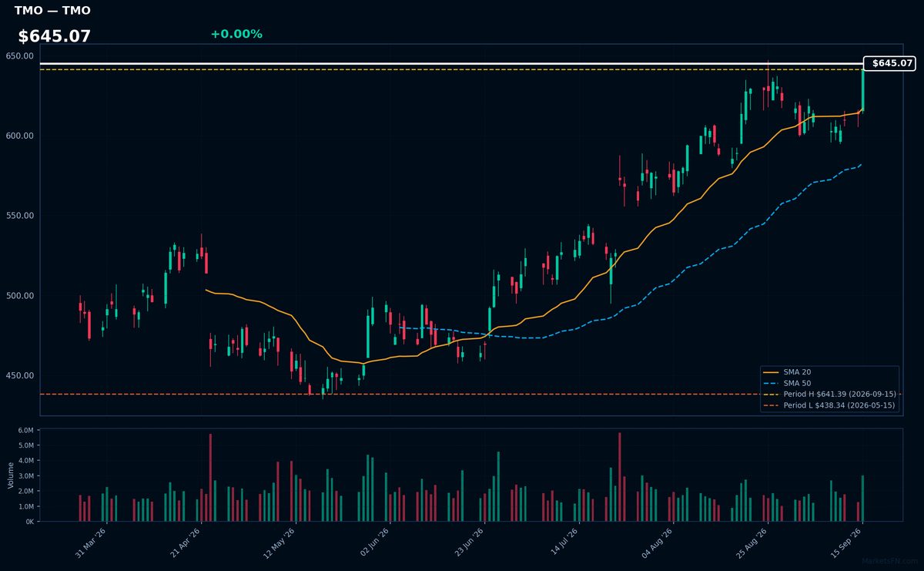Click the 650.00 price axis label
924x571 pixels.
pos(19,56)
